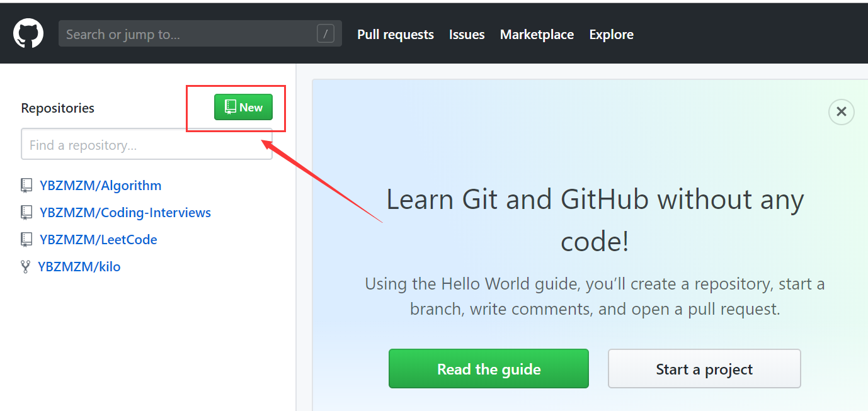Click the slash shortcut key icon
868x411 pixels.
(x=325, y=34)
